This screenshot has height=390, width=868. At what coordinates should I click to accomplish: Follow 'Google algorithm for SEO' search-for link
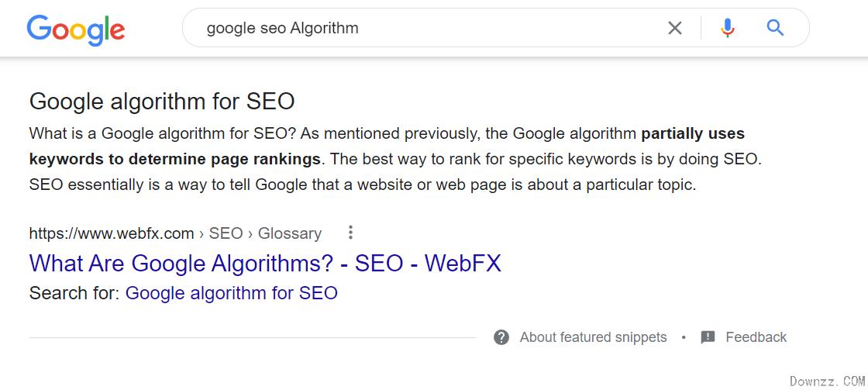coord(232,293)
